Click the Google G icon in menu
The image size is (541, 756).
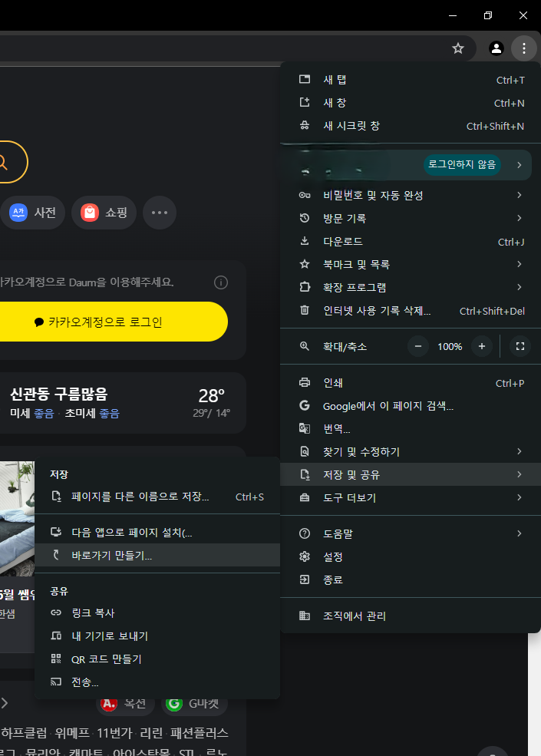point(305,405)
